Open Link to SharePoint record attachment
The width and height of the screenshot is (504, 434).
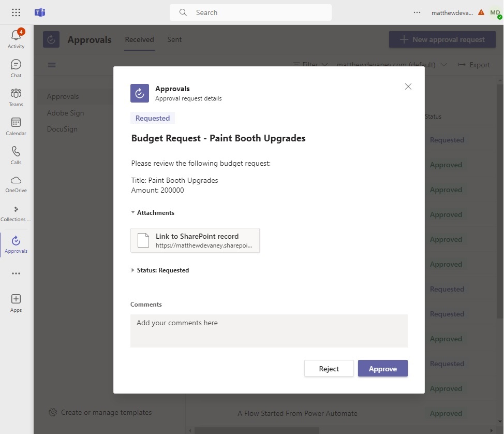point(195,240)
